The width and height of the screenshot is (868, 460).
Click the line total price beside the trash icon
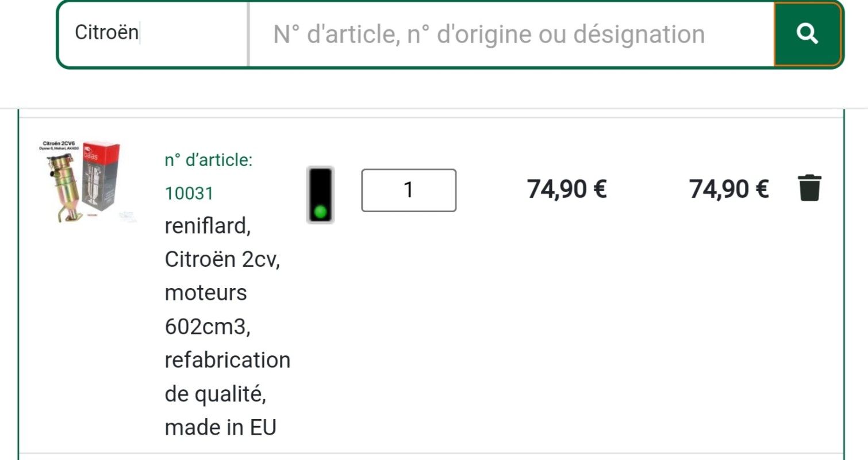coord(729,189)
